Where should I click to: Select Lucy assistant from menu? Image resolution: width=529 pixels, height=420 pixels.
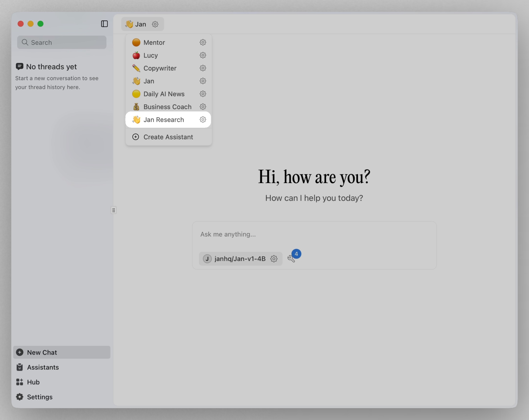(x=150, y=55)
